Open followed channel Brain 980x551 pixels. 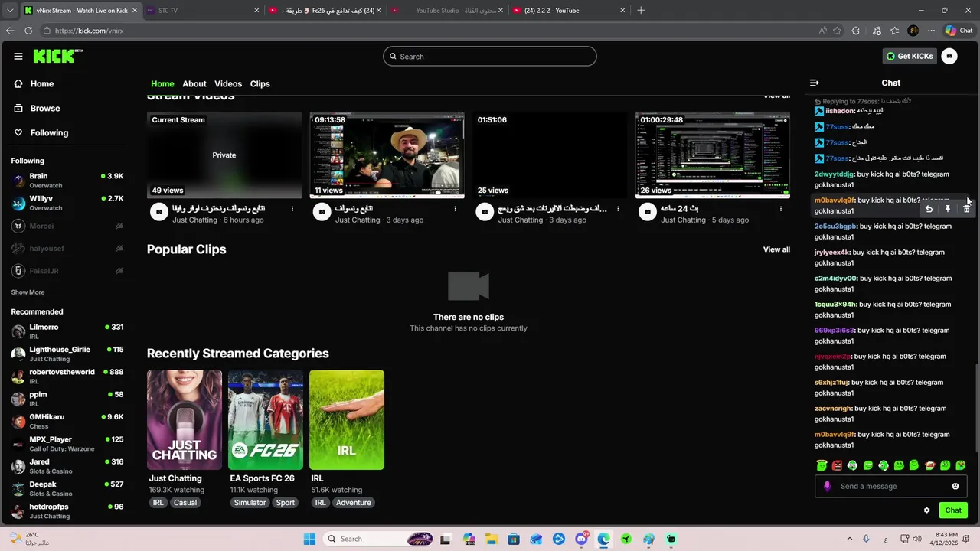tap(67, 181)
